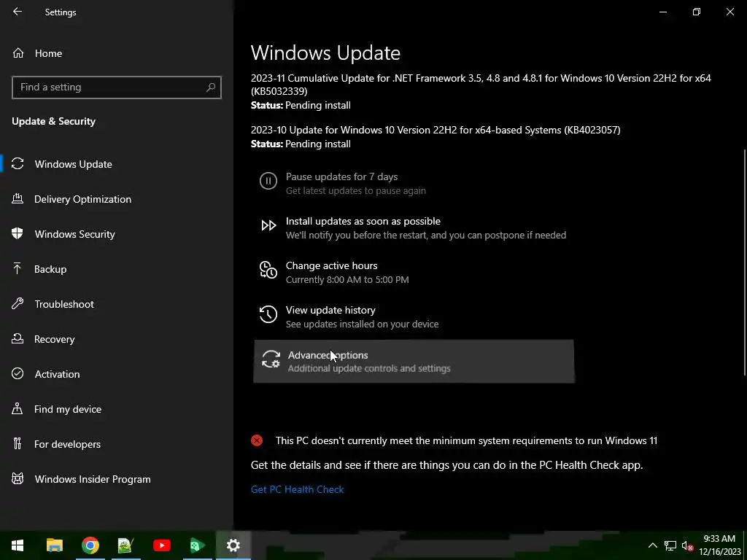Click the Update & Security section heading
This screenshot has width=747, height=560.
(x=54, y=122)
